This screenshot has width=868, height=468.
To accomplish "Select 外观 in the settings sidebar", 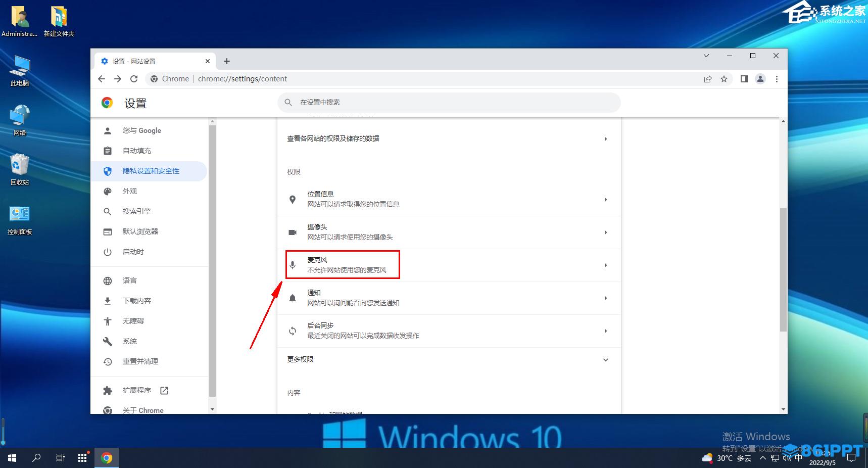I will pos(130,191).
